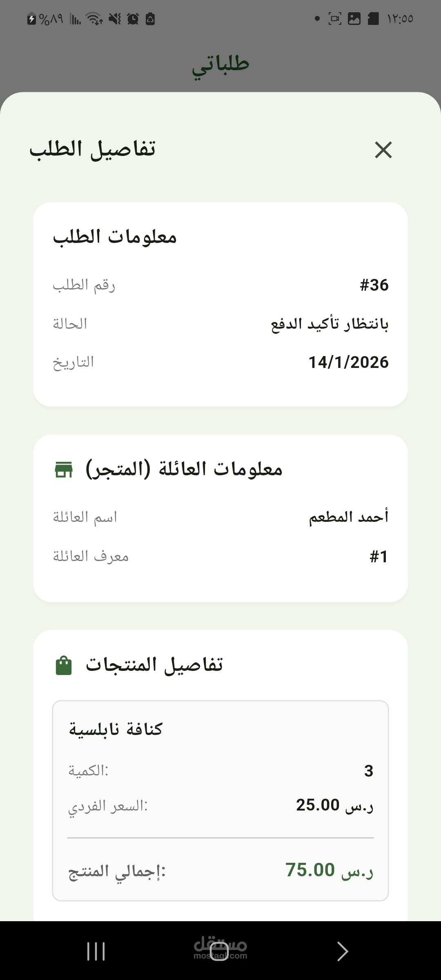Image resolution: width=441 pixels, height=980 pixels.
Task: Tap the alarm clock status bar icon
Action: click(x=133, y=19)
